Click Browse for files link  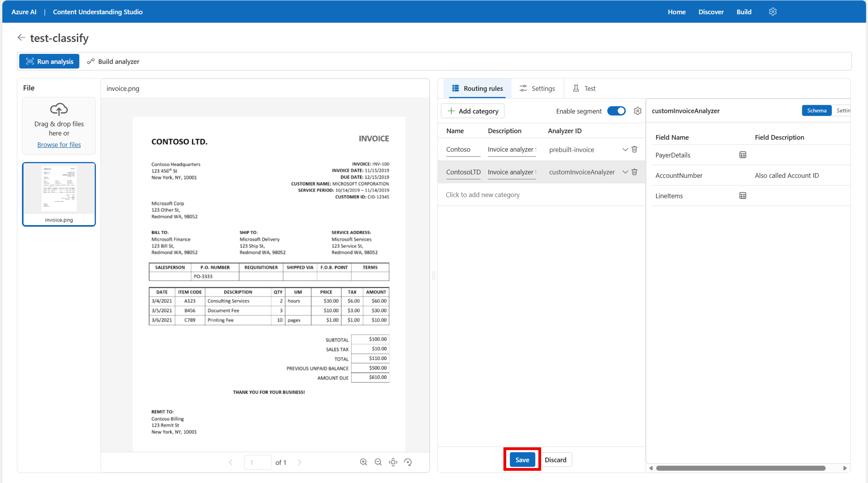pos(59,145)
